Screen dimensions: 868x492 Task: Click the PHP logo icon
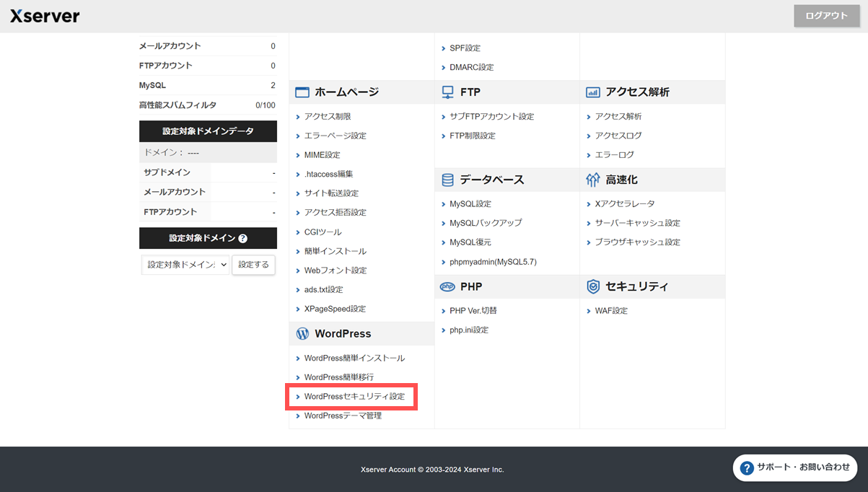[447, 286]
